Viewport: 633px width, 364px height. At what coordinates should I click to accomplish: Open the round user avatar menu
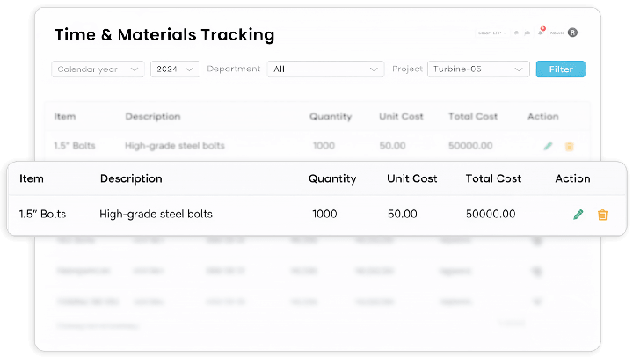(572, 33)
